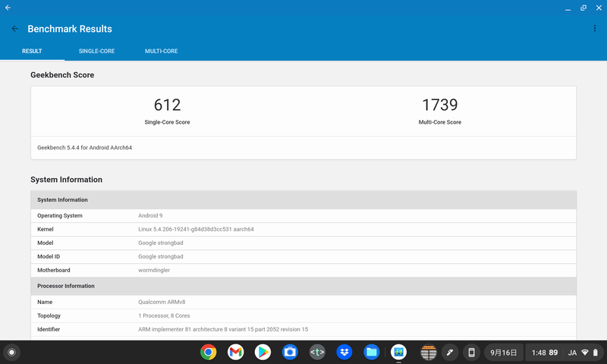The height and width of the screenshot is (364, 607).
Task: Launch Google Chrome from the shelf
Action: (x=208, y=353)
